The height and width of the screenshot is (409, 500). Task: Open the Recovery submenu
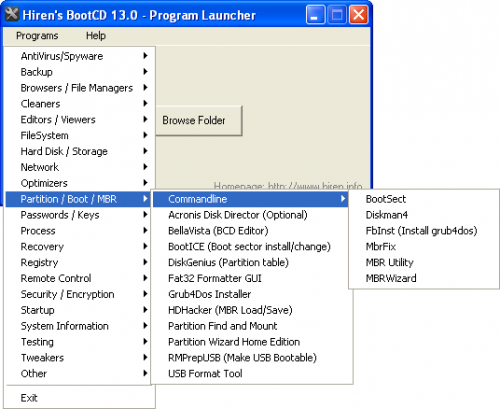click(78, 247)
